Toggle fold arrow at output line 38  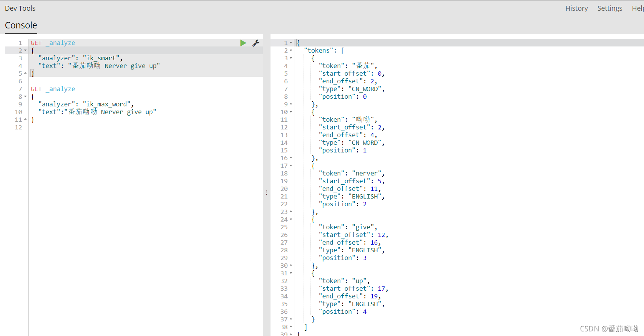(291, 327)
